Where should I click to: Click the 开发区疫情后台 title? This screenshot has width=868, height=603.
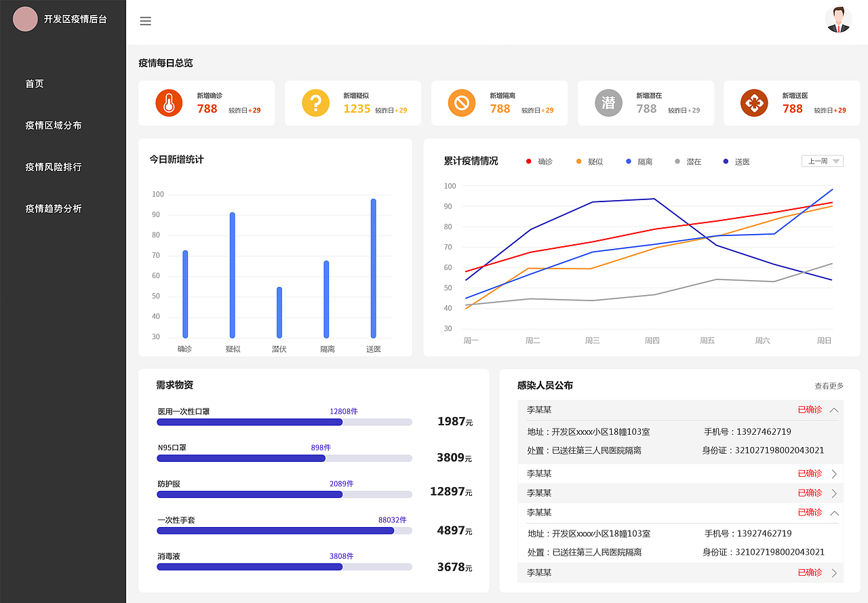[x=75, y=20]
